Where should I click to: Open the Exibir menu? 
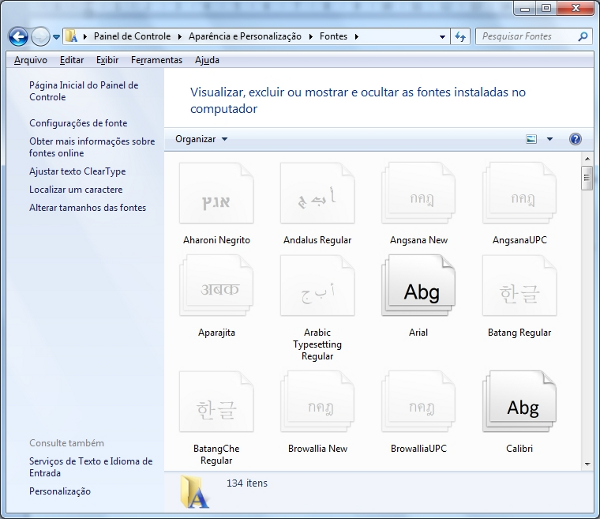click(x=107, y=60)
